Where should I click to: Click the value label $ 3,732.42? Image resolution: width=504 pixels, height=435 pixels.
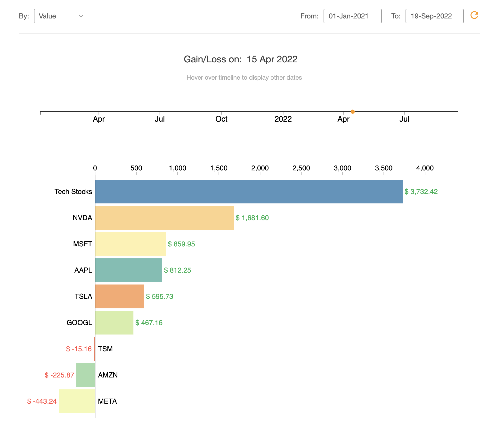[421, 192]
